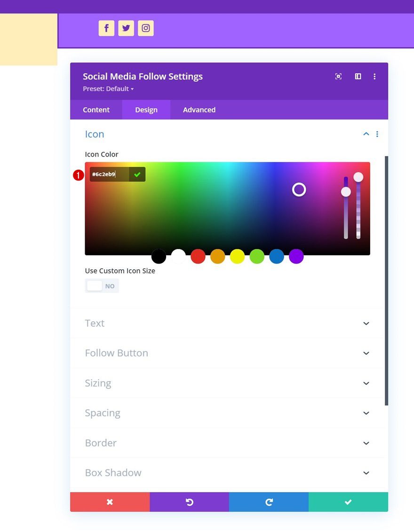This screenshot has height=532, width=414.
Task: Toggle Use Custom Icon Size on
Action: [102, 285]
